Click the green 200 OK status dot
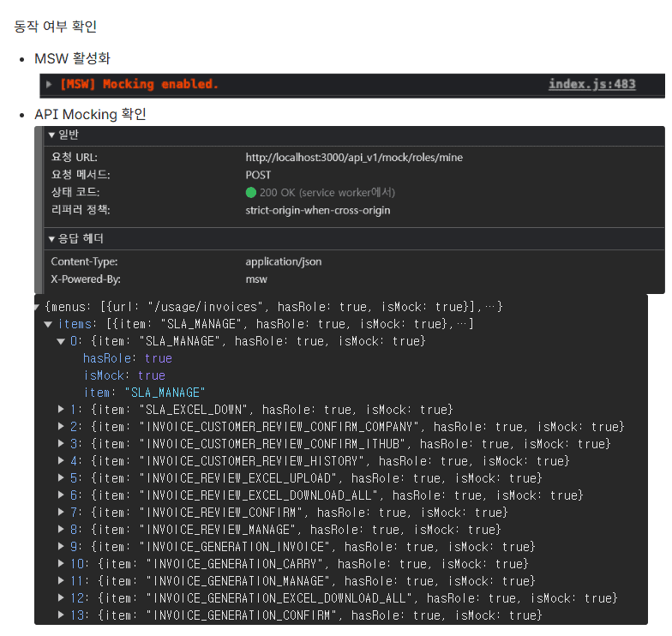The height and width of the screenshot is (636, 672). [250, 193]
